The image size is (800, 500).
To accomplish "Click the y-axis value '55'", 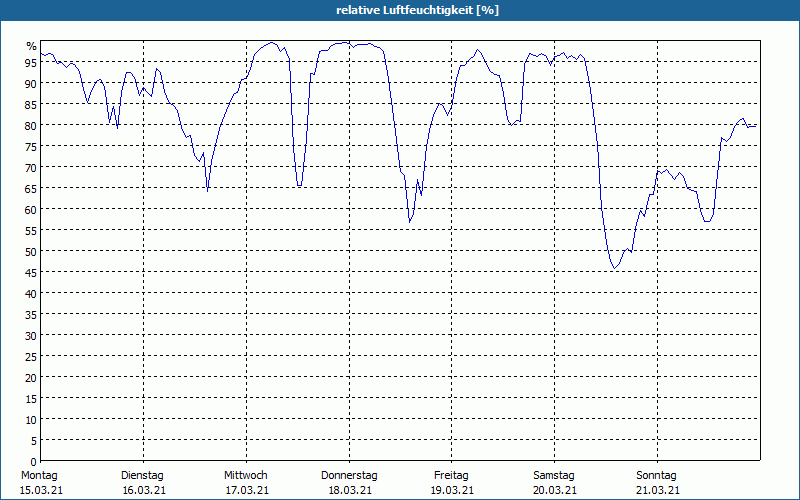I will coord(31,231).
